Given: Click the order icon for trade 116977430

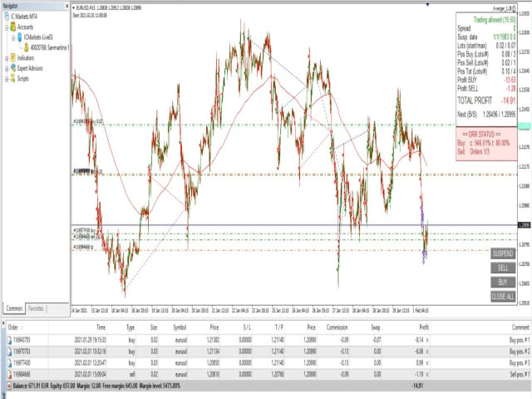Looking at the screenshot, I should [x=10, y=362].
